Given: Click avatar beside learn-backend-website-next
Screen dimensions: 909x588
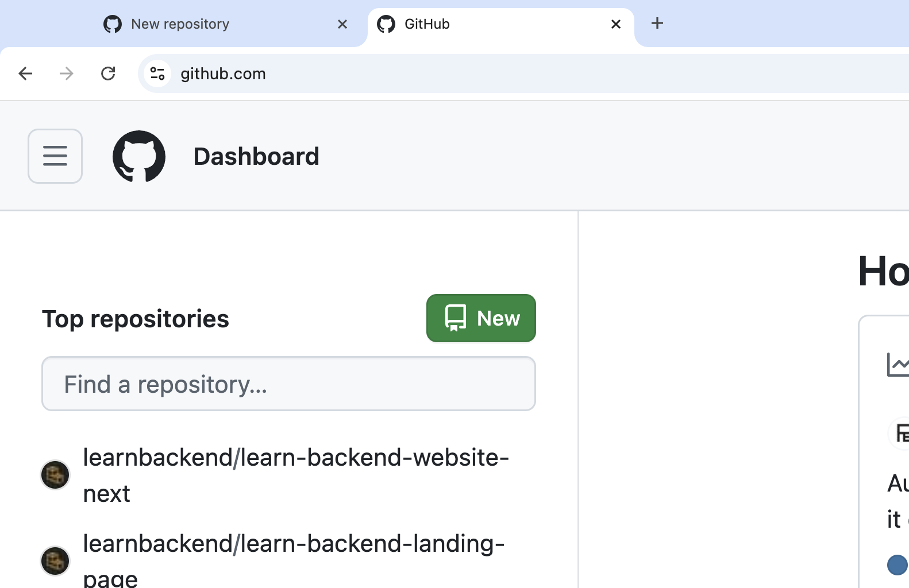Looking at the screenshot, I should tap(55, 475).
